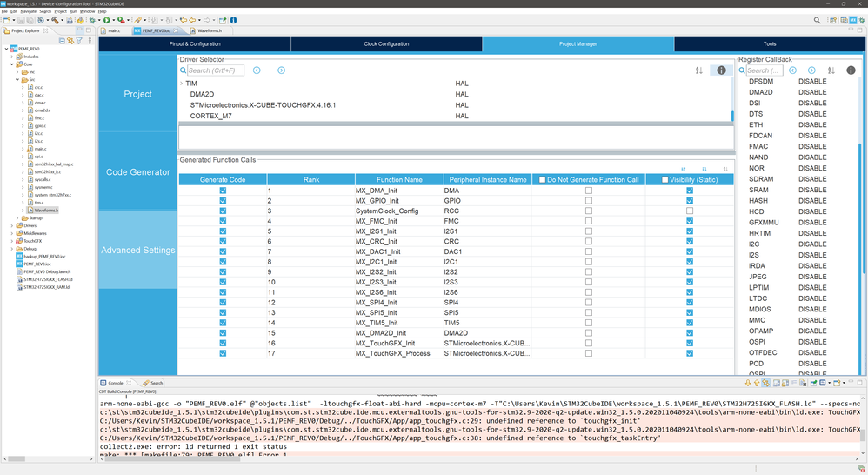Click the info icon in Register CallBack

851,70
